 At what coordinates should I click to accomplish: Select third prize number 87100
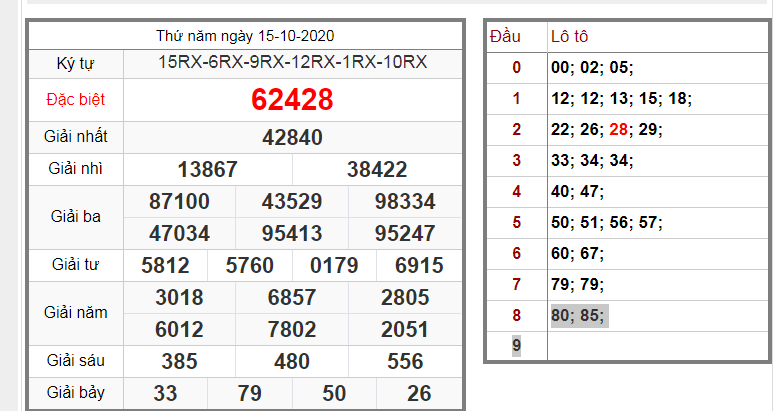(x=179, y=202)
